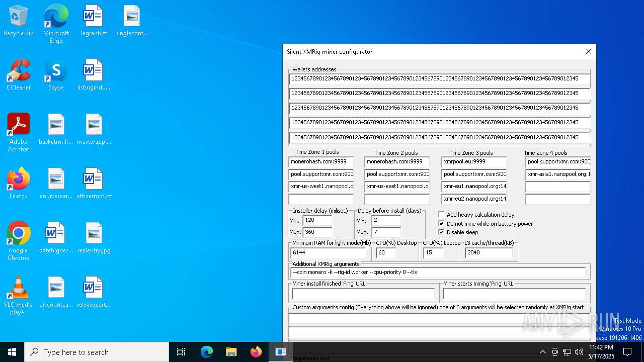Open the Firefox desktop shortcut
Viewport: 644px width, 362px height.
pyautogui.click(x=19, y=184)
